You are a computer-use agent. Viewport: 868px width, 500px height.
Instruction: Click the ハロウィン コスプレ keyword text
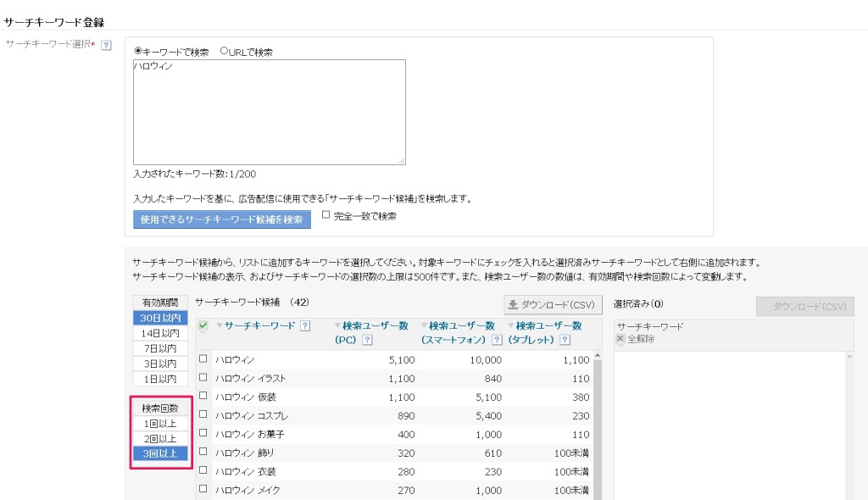[x=252, y=415]
